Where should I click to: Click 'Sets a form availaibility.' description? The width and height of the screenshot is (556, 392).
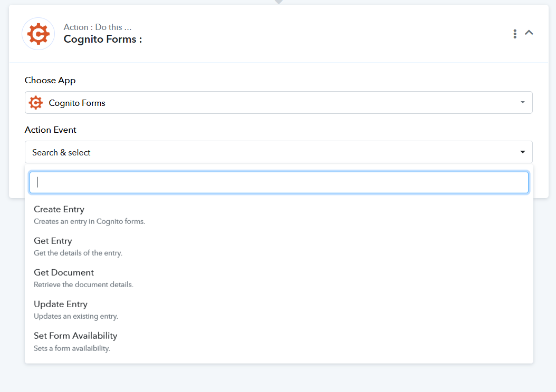[72, 348]
